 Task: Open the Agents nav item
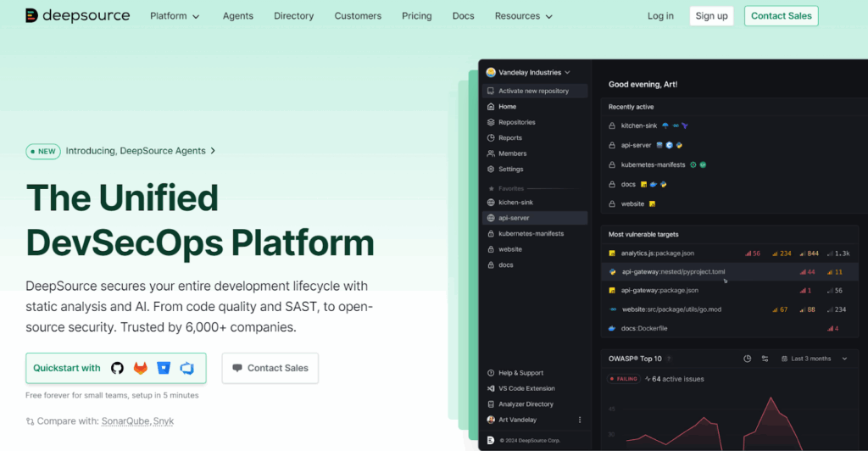238,16
